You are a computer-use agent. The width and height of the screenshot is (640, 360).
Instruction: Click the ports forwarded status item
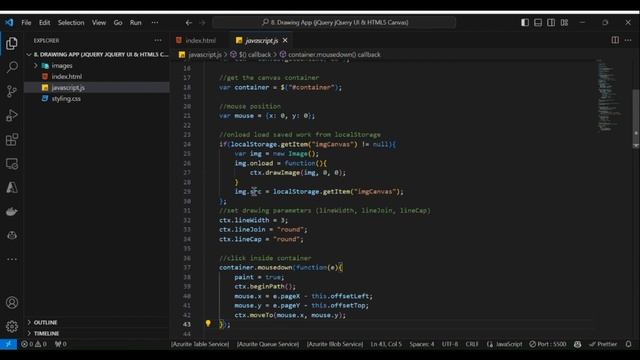tap(61, 344)
